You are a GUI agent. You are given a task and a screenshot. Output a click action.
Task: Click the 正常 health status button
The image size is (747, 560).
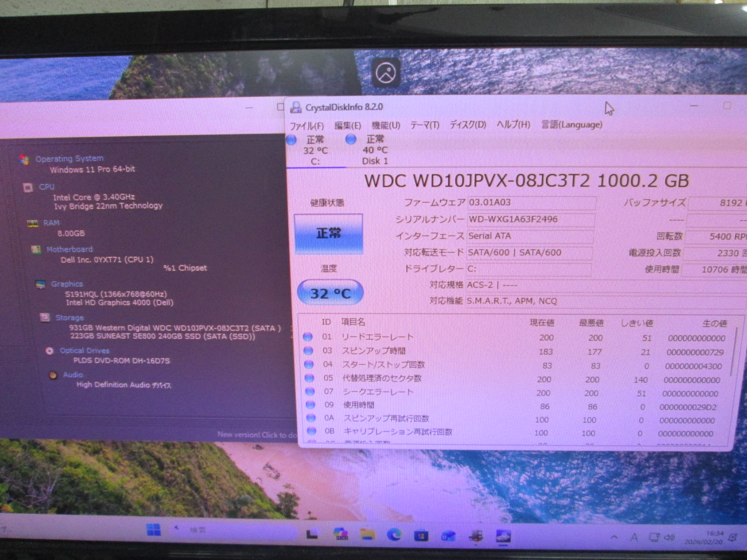pos(329,234)
